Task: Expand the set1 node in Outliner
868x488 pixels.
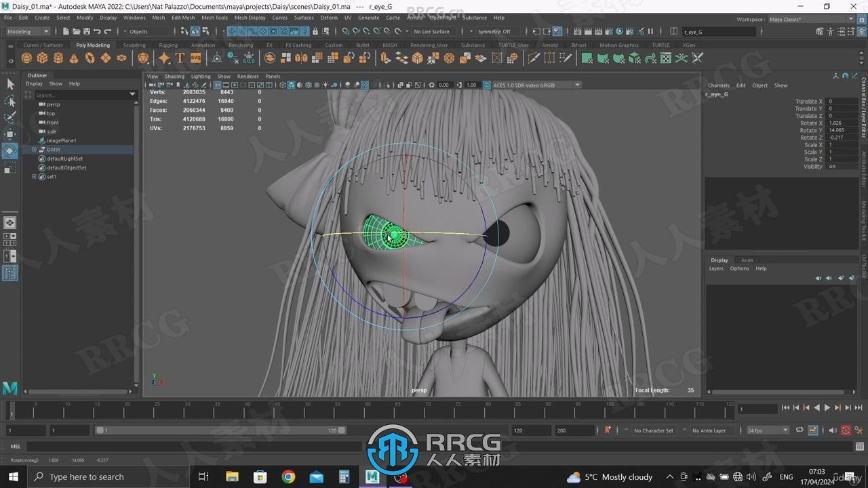Action: coord(34,176)
